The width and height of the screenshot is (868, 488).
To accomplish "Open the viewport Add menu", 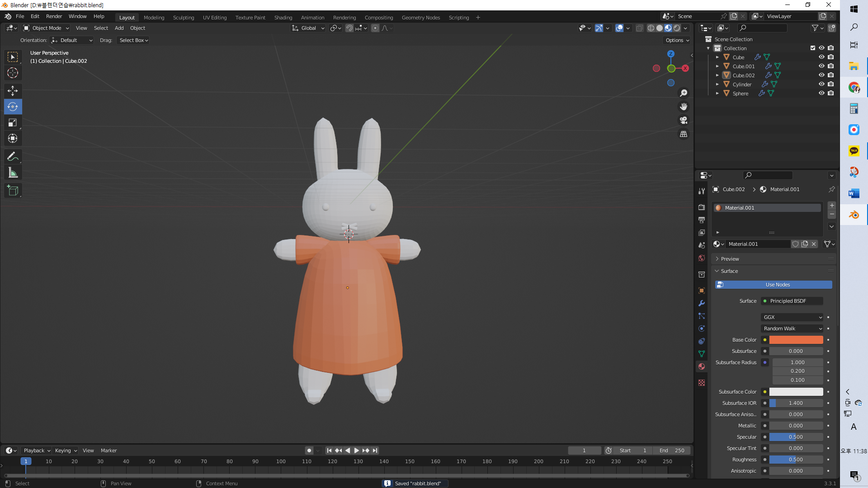I will click(x=119, y=28).
